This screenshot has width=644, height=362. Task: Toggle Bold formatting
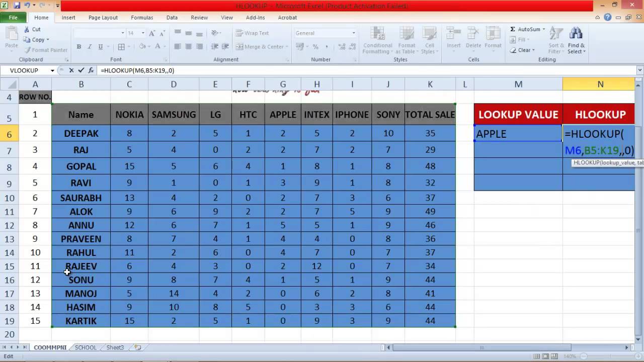tap(79, 47)
